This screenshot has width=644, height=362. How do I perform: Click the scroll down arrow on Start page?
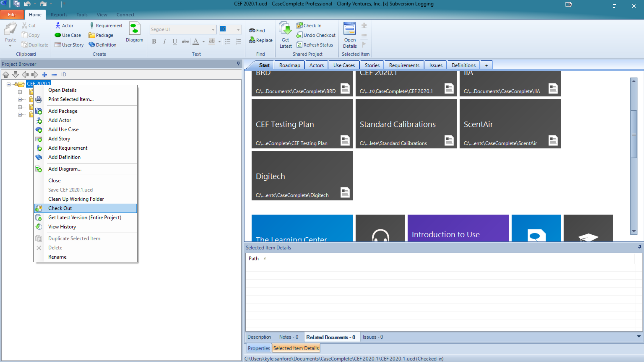(633, 231)
